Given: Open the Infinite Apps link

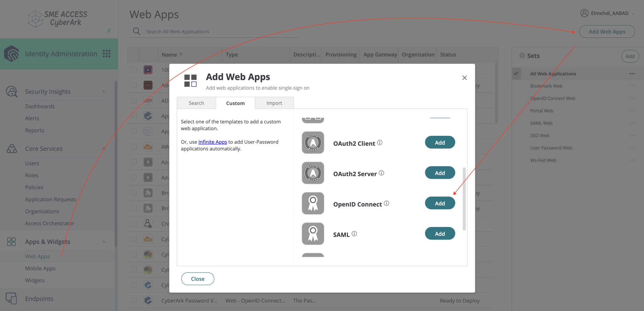Looking at the screenshot, I should [212, 142].
